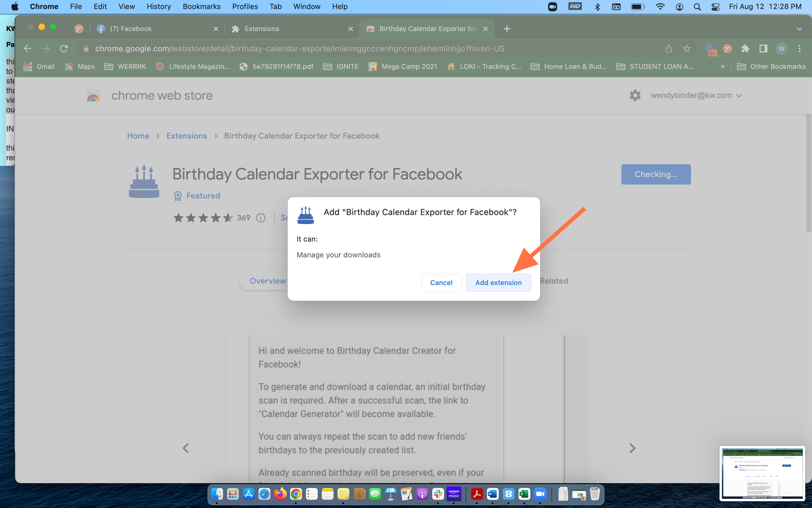Screen dimensions: 812x508
Task: Open Podcasts from the Dock
Action: coord(422,494)
